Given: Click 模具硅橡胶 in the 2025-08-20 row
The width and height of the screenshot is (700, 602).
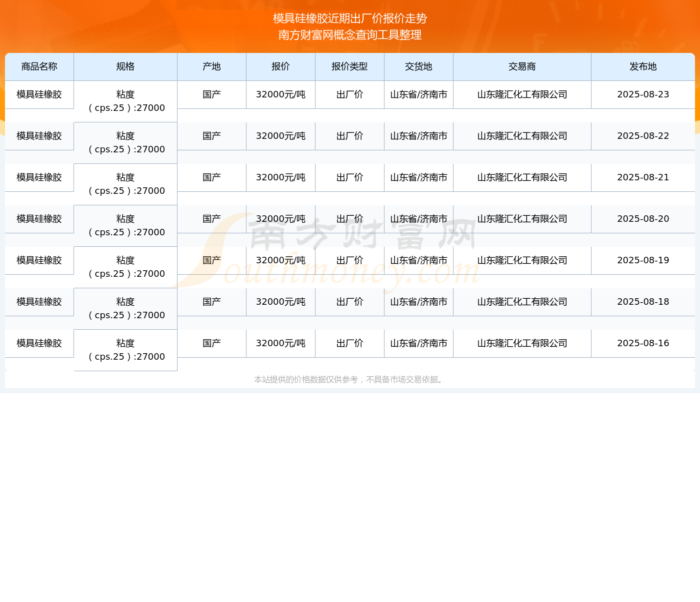Looking at the screenshot, I should (x=39, y=219).
